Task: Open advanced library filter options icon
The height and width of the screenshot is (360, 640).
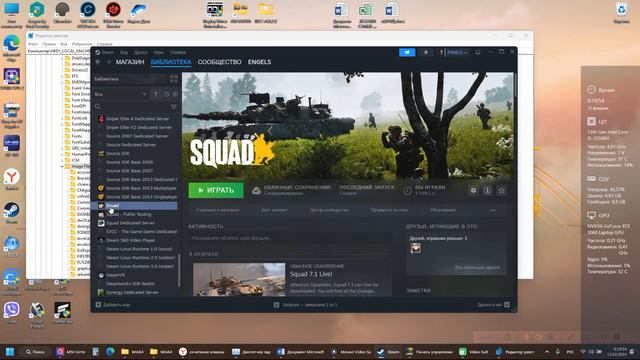Action: 174,107
